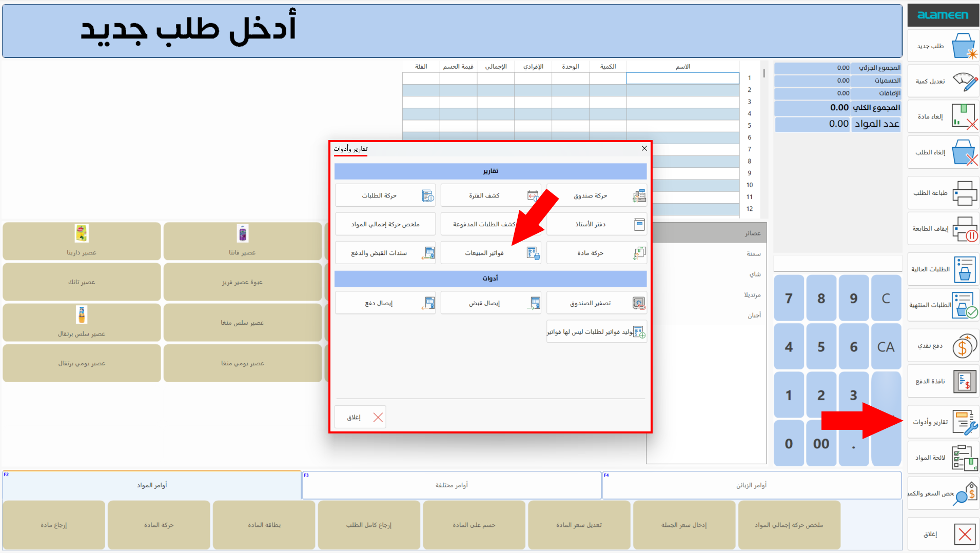Click the تعديل سعر المادة command button
Image resolution: width=980 pixels, height=553 pixels.
click(x=579, y=525)
